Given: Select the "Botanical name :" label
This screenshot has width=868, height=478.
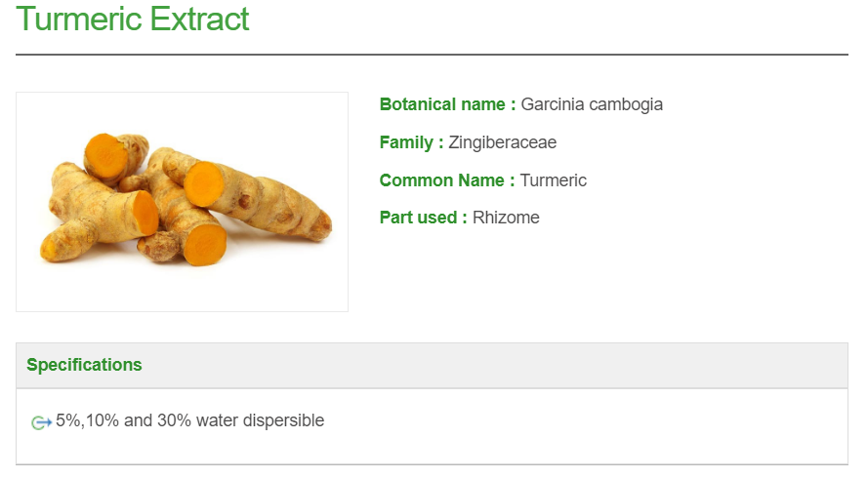Looking at the screenshot, I should tap(447, 104).
